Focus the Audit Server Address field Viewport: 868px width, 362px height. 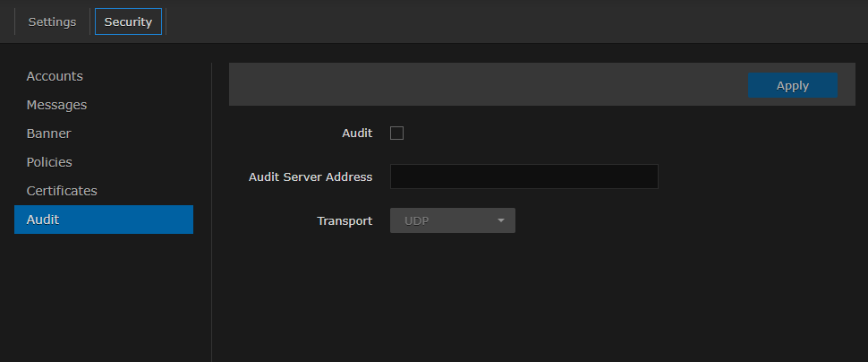tap(523, 177)
